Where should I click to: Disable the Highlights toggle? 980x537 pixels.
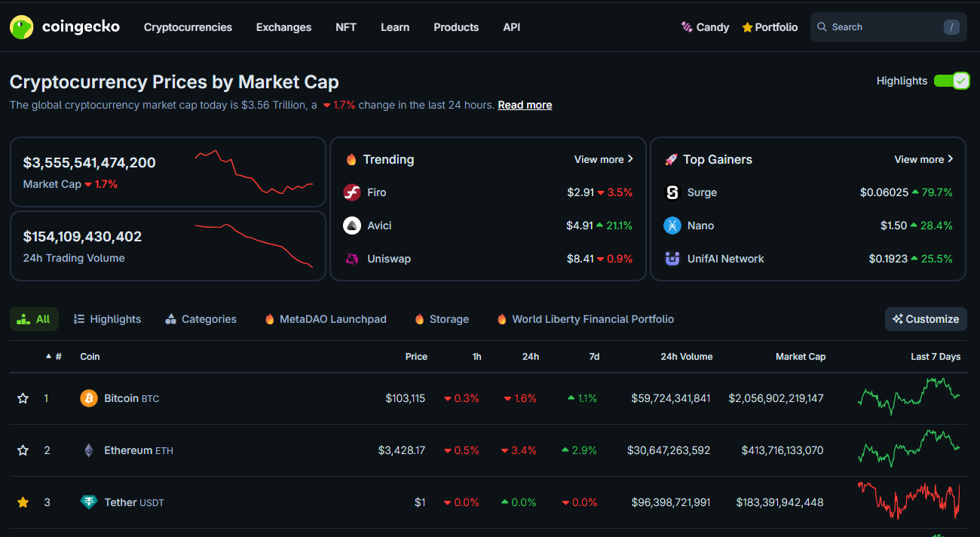951,80
